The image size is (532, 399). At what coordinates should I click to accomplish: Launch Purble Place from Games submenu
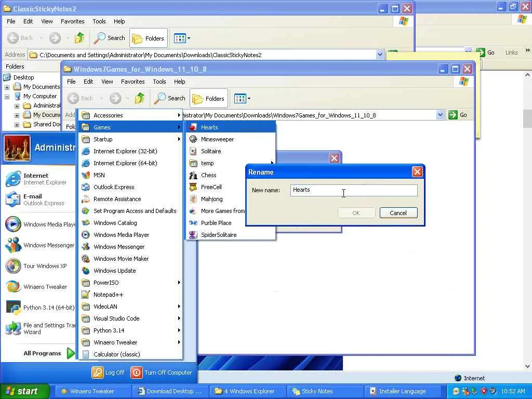coord(216,223)
